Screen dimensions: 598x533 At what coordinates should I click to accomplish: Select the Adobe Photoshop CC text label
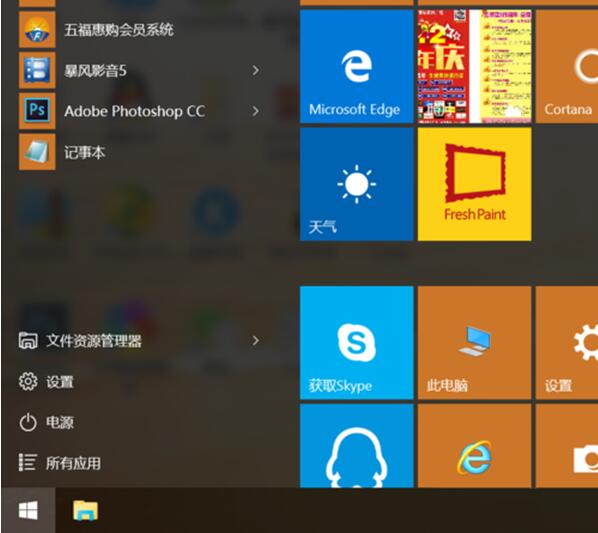[135, 111]
